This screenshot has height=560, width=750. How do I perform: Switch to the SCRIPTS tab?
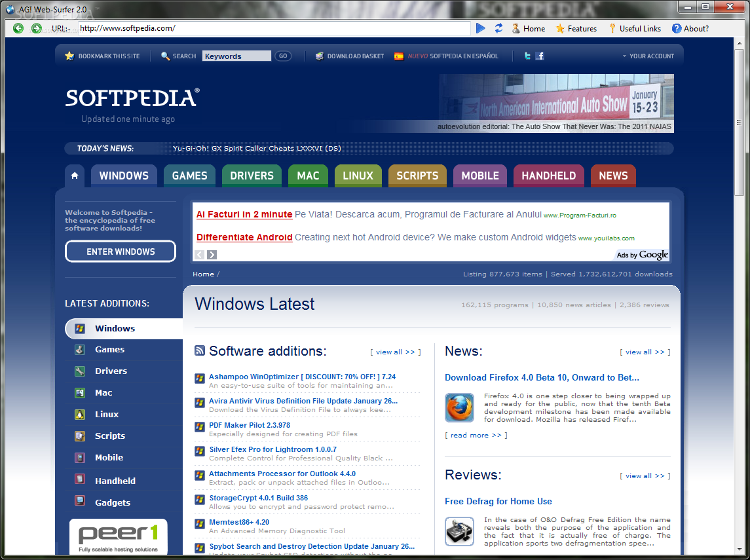click(x=417, y=176)
